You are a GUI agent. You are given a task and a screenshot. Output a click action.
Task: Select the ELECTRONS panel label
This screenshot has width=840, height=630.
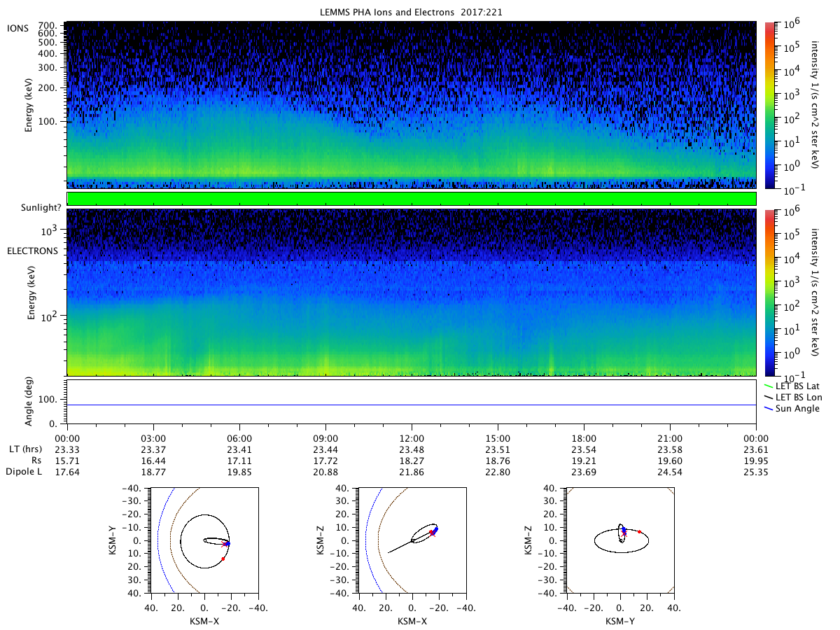click(32, 251)
